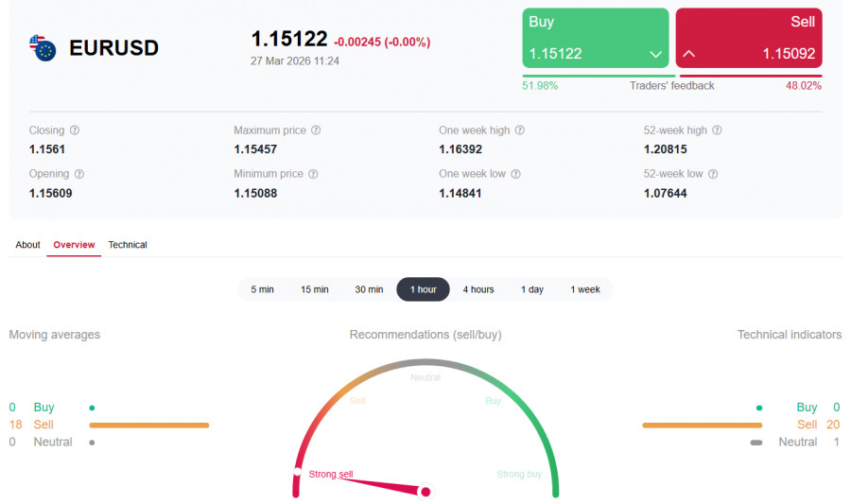Click the info icon next to Maximum price

[x=316, y=130]
